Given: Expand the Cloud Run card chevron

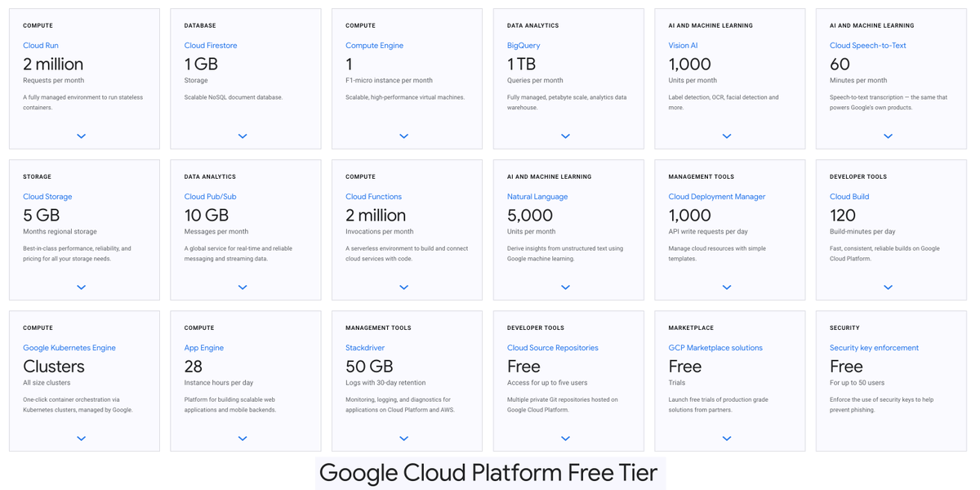Looking at the screenshot, I should pos(81,136).
